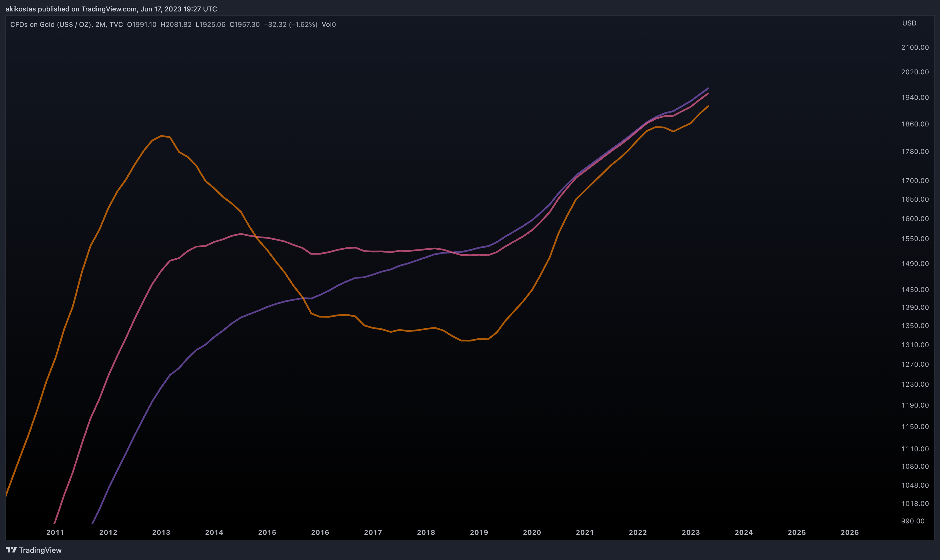Click the 1430.00 price axis label

point(915,289)
